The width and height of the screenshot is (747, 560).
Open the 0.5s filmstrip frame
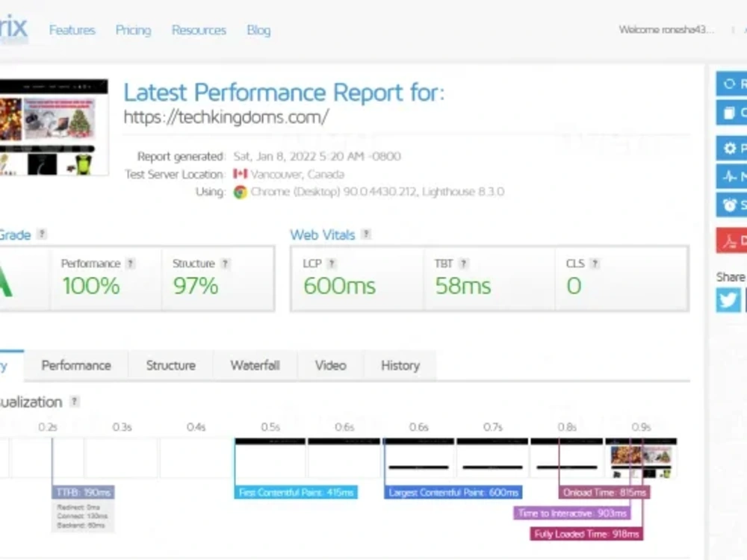270,458
